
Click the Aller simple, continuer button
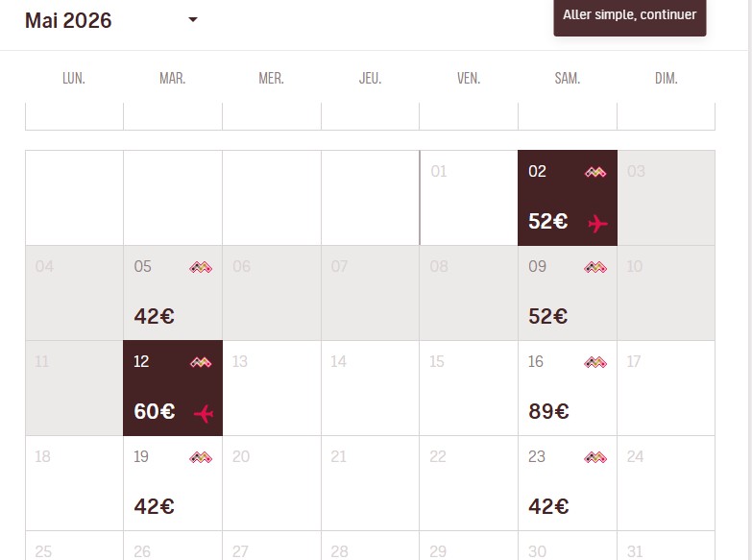pyautogui.click(x=629, y=16)
